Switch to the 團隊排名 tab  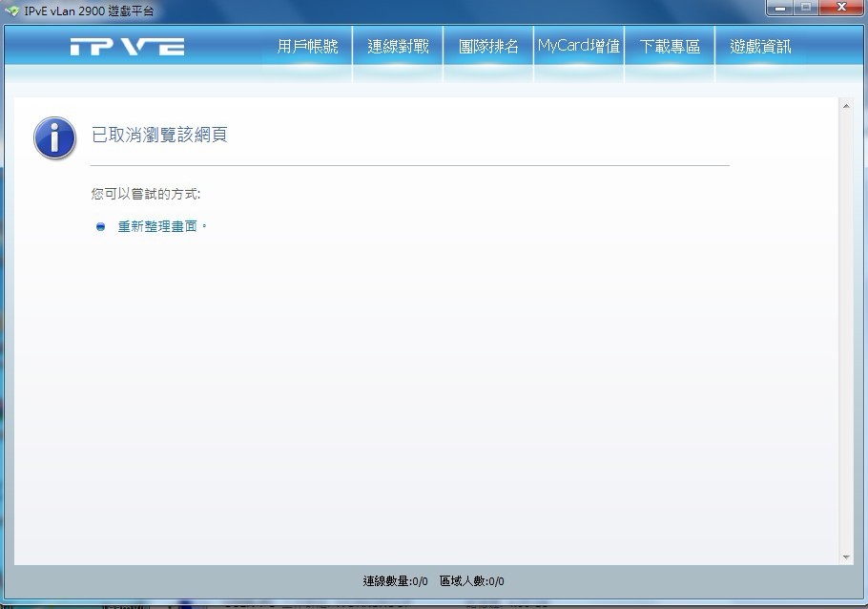pyautogui.click(x=488, y=46)
